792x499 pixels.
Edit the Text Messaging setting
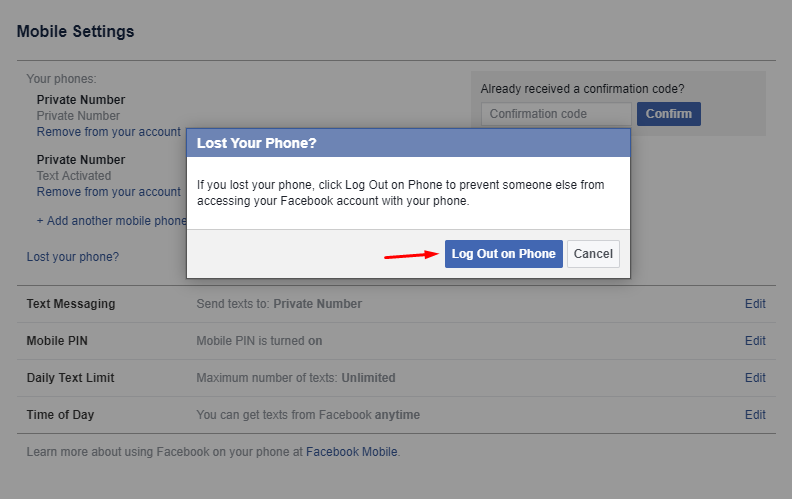point(755,304)
